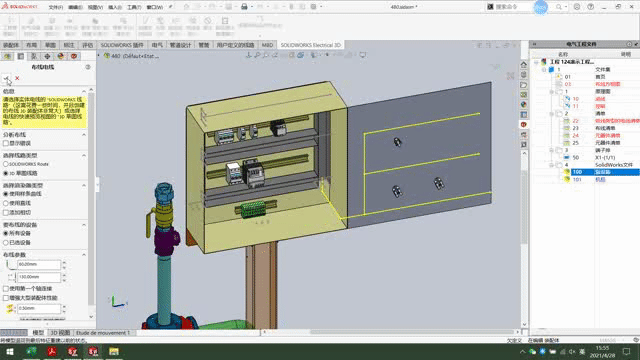
Task: Open the appearances color ball in task pane
Action: (524, 104)
